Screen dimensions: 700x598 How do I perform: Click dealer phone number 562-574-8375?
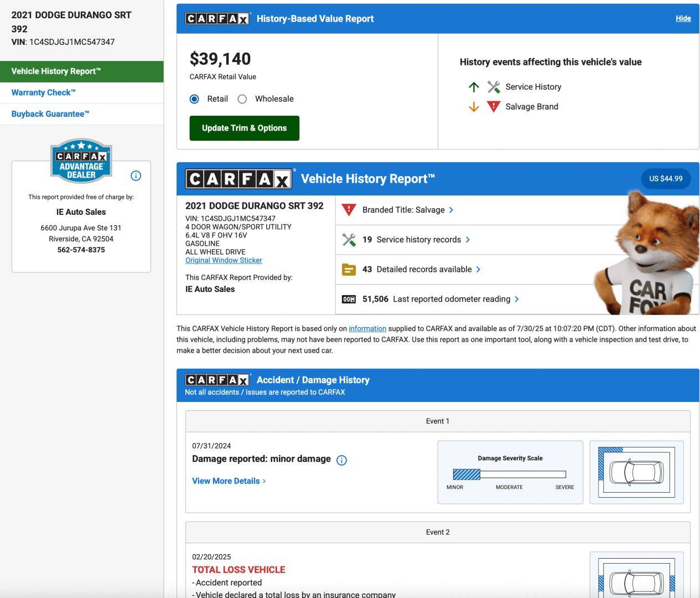click(x=81, y=250)
